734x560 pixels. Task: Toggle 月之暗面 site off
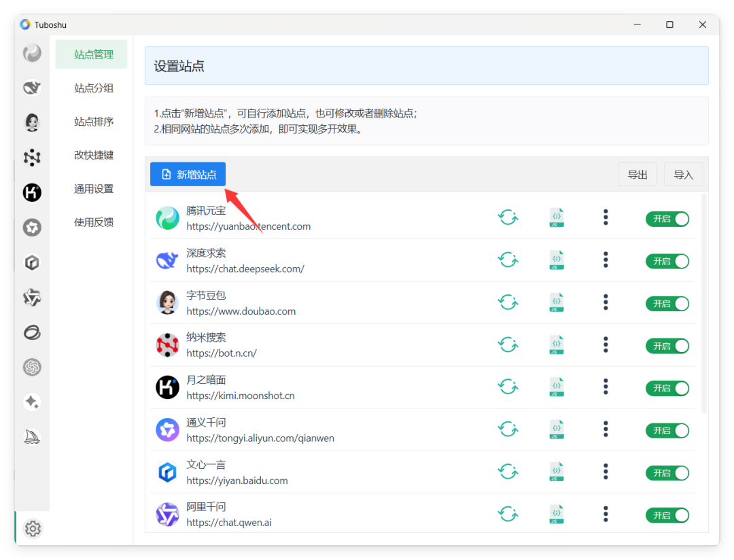[x=667, y=388]
